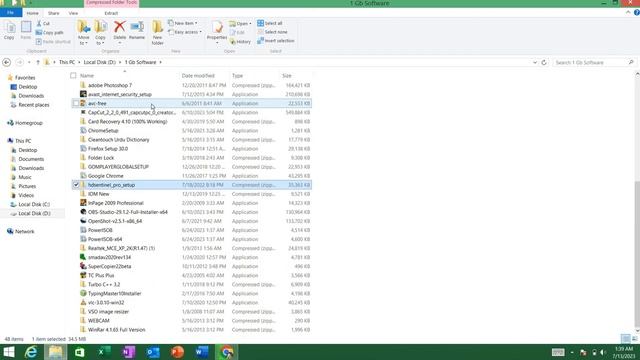Open Internet Explorer from the taskbar

pos(31,352)
